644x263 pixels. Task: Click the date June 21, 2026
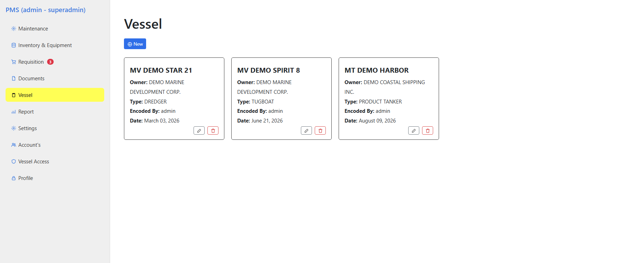pyautogui.click(x=267, y=121)
